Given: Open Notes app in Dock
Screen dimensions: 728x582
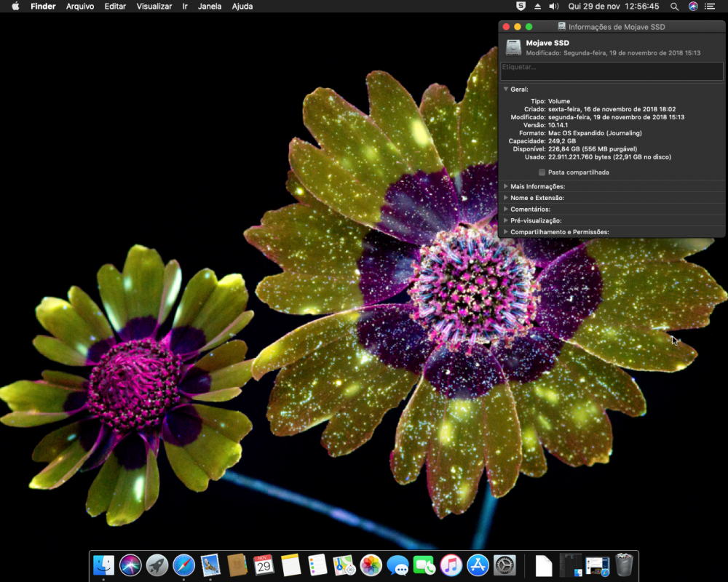Looking at the screenshot, I should (290, 565).
